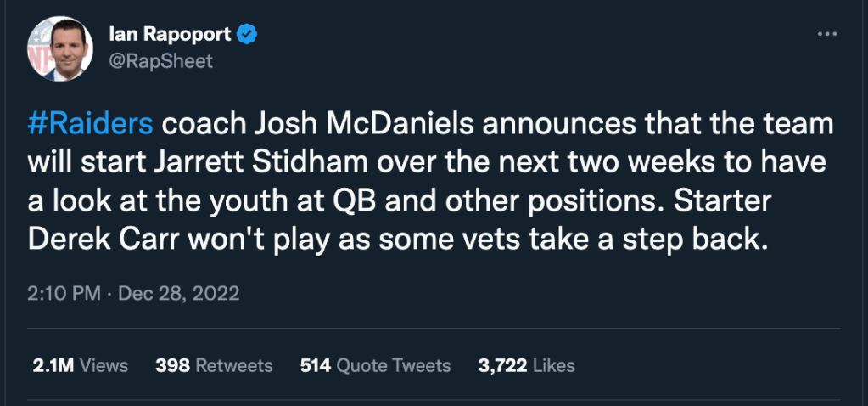Click the 2:10 PM timestamp
This screenshot has width=868, height=406.
click(64, 294)
